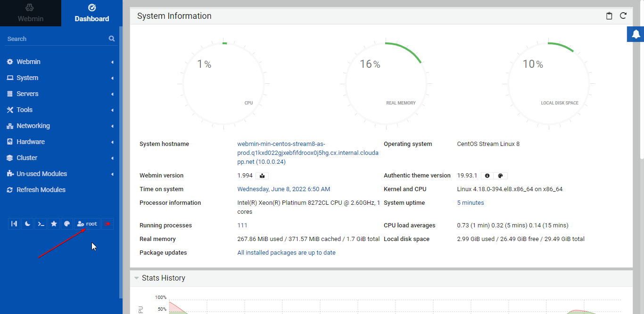Image resolution: width=644 pixels, height=314 pixels.
Task: Click the layers icon next to Cluster
Action: coord(10,158)
